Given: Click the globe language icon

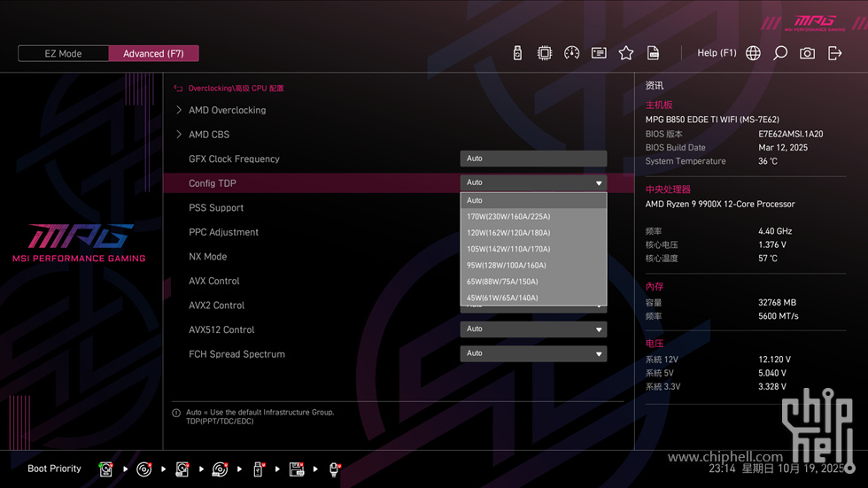Looking at the screenshot, I should click(x=753, y=53).
